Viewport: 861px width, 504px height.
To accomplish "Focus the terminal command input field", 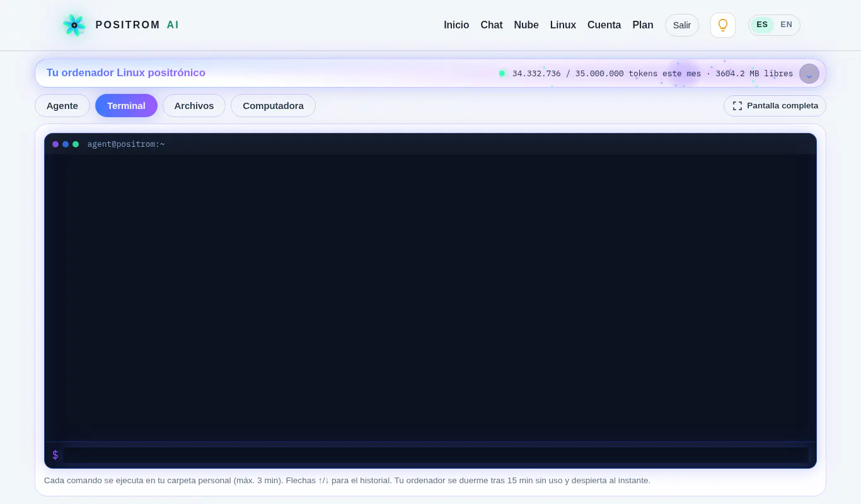I will pyautogui.click(x=436, y=455).
